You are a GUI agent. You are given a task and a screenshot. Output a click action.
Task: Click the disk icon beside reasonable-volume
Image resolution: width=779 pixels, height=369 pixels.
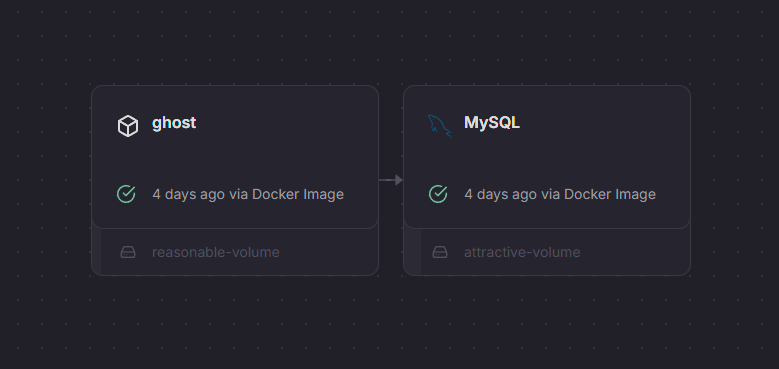(x=128, y=252)
